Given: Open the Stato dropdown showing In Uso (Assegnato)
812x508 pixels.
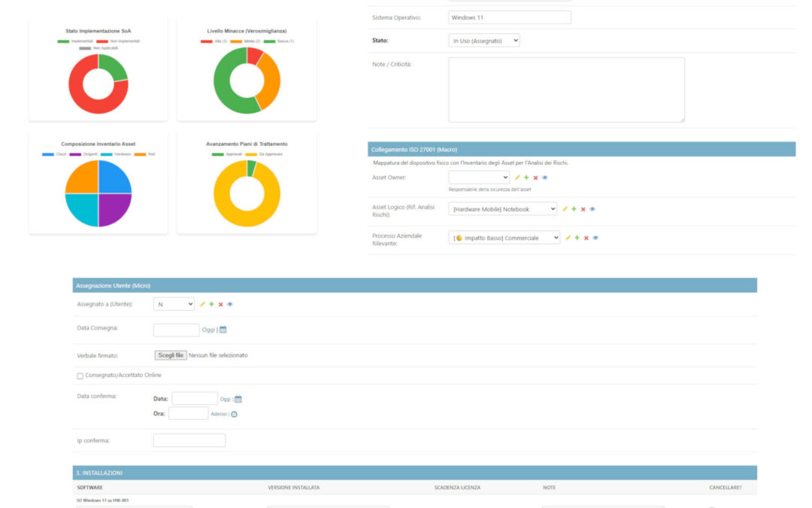Looking at the screenshot, I should click(x=484, y=41).
